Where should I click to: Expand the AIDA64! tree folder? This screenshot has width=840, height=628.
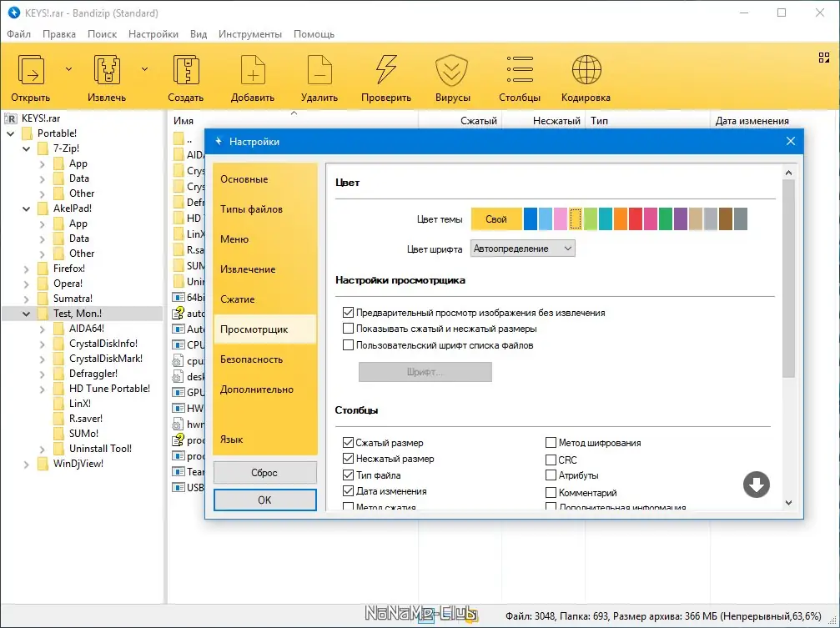(x=43, y=329)
